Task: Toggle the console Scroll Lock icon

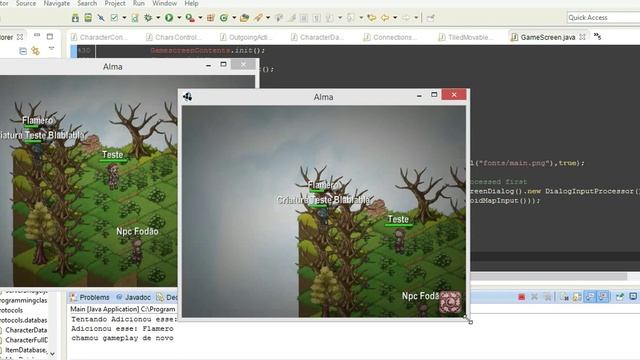Action: pyautogui.click(x=577, y=297)
